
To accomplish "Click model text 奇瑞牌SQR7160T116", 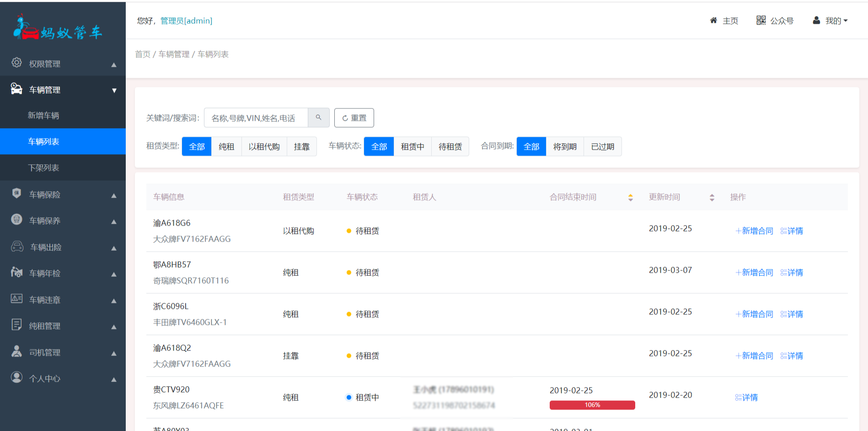I will click(191, 280).
